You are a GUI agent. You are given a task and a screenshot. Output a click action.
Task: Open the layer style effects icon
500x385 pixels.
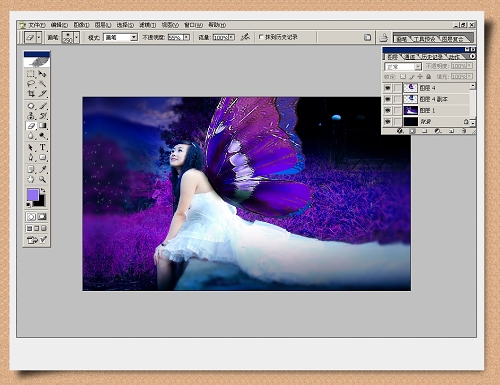click(400, 131)
